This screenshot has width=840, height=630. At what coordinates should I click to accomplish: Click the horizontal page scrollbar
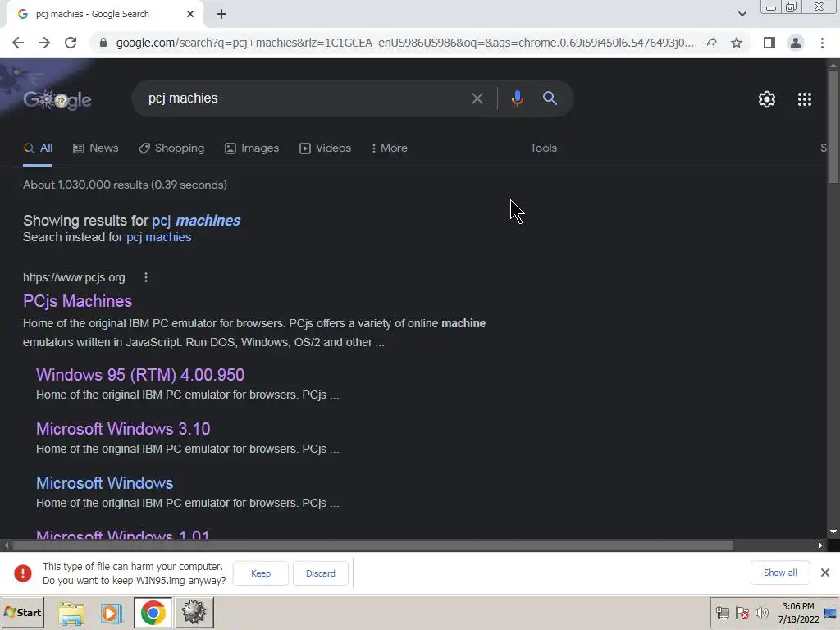point(372,546)
